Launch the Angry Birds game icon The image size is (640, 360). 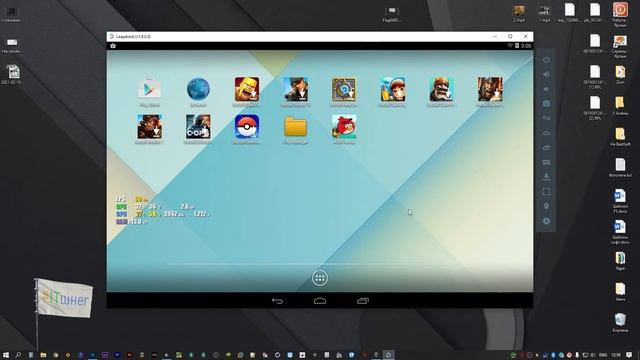tap(344, 127)
